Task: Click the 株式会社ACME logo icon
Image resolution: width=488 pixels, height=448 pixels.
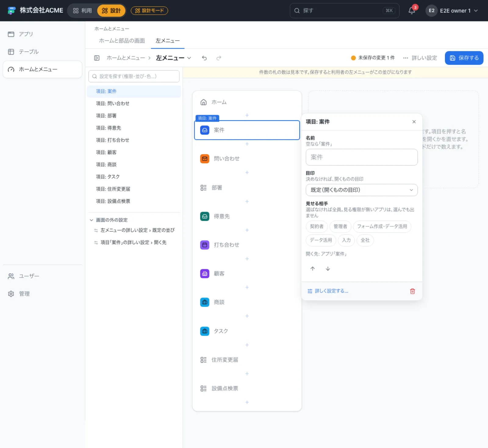Action: point(12,11)
